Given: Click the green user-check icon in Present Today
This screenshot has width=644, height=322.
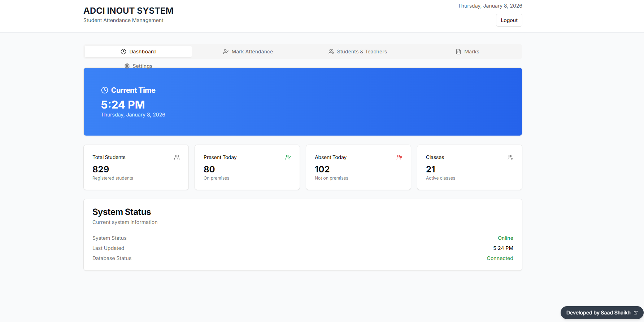Looking at the screenshot, I should [x=288, y=157].
